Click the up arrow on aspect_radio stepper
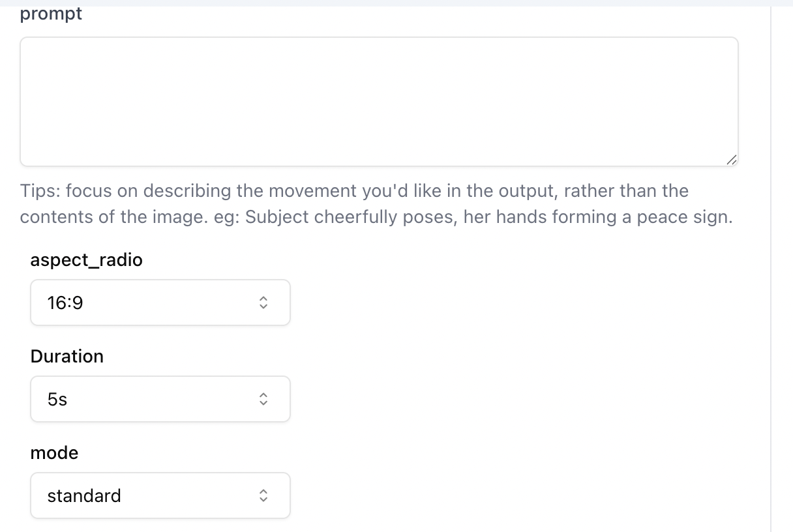 coord(263,299)
